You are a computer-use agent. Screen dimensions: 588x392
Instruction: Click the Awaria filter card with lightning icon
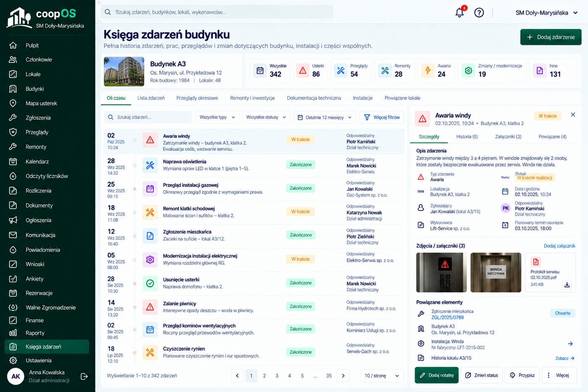[437, 71]
